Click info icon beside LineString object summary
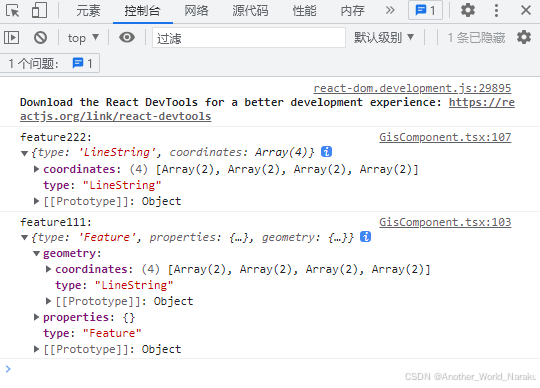This screenshot has width=540, height=388. click(326, 151)
